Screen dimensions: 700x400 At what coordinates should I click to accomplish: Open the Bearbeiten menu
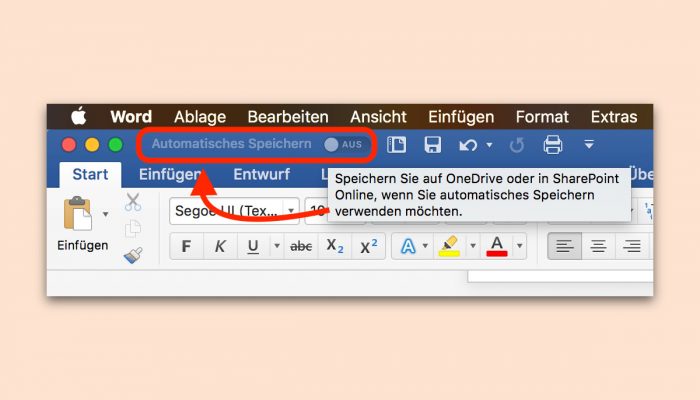[x=288, y=117]
